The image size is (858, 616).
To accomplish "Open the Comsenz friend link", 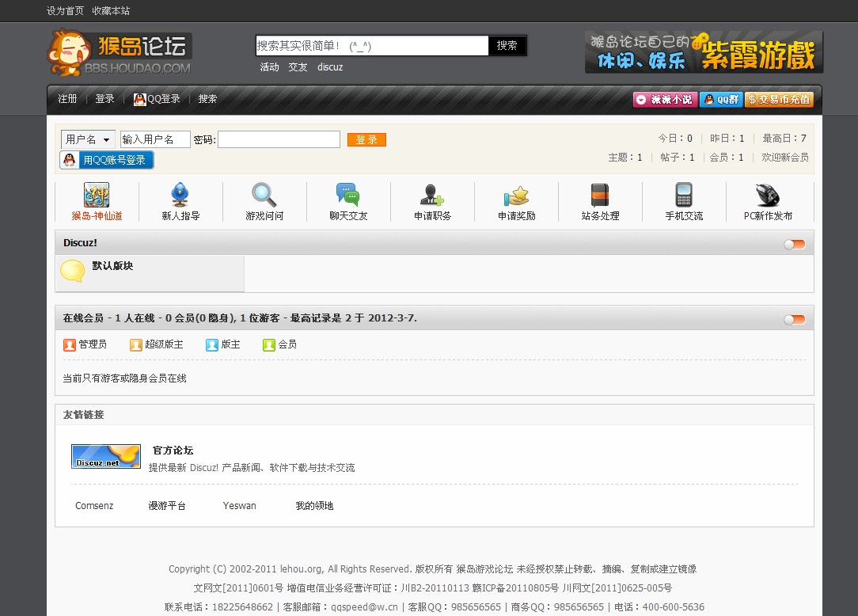I will click(94, 505).
